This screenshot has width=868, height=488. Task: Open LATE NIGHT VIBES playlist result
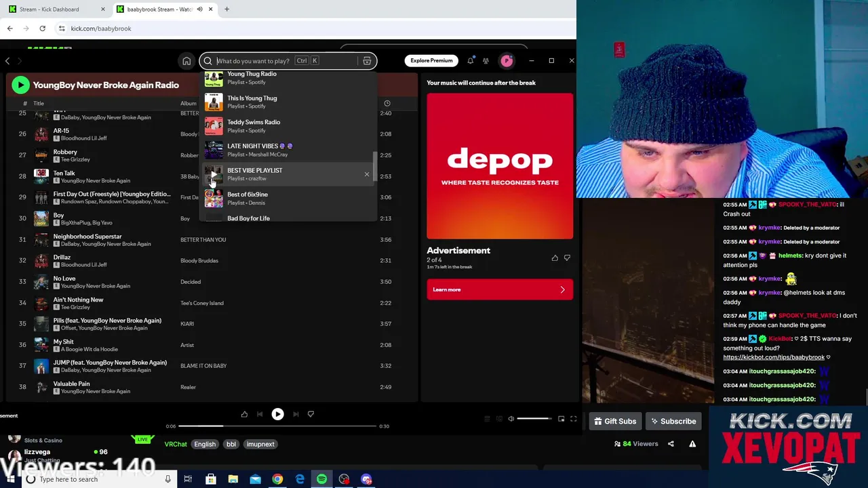pyautogui.click(x=288, y=150)
